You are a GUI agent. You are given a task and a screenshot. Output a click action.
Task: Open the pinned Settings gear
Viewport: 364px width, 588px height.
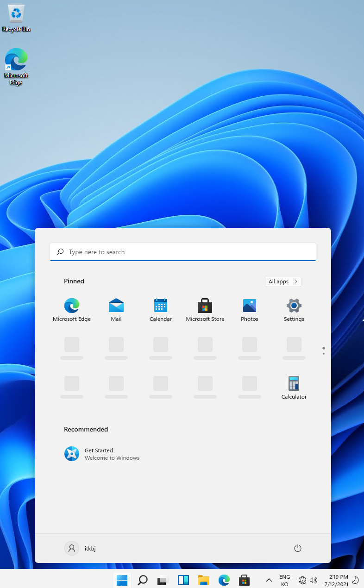294,310
